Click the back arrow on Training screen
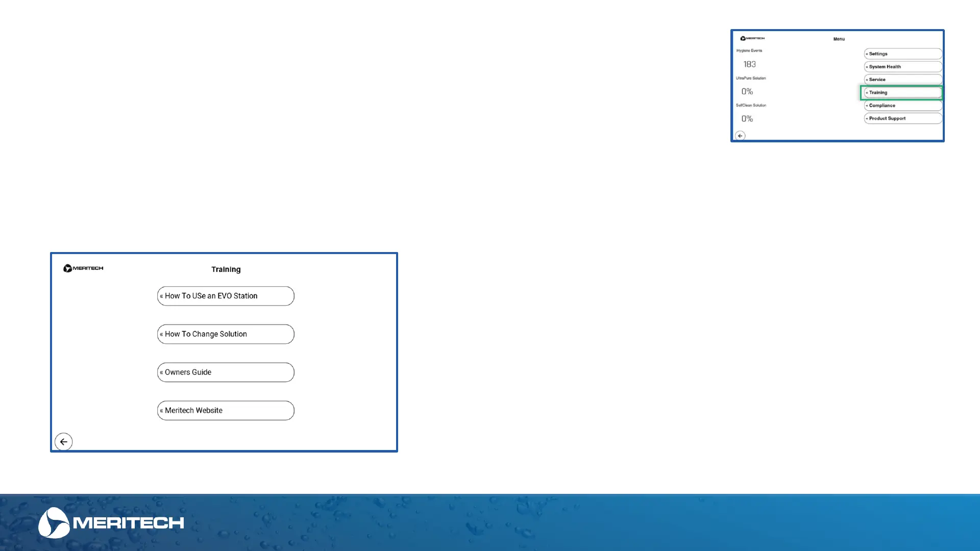Viewport: 980px width, 551px height. [64, 442]
